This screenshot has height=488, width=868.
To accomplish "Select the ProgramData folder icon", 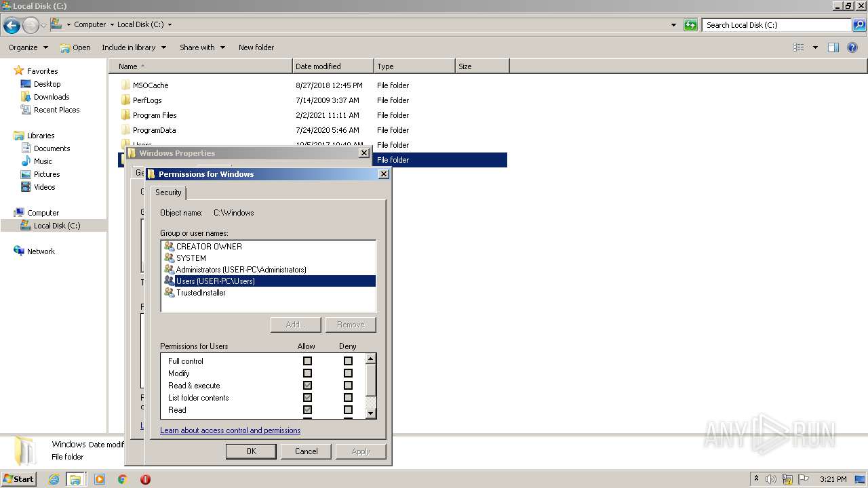I will click(125, 130).
